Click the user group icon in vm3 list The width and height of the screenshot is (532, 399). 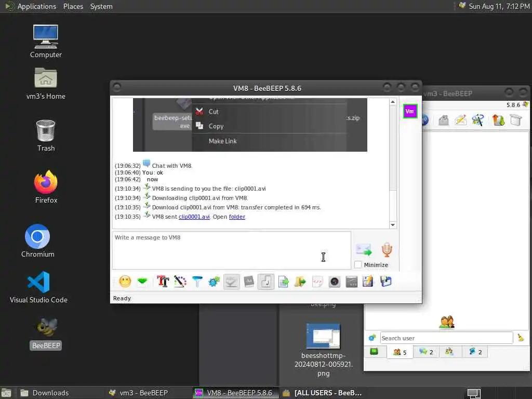click(x=446, y=322)
